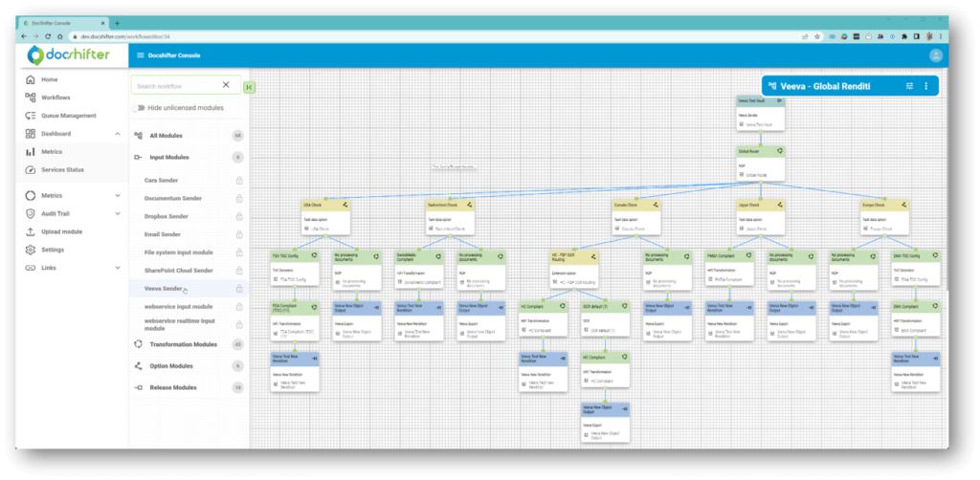The image size is (980, 480).
Task: Select the Cara Sender module
Action: tap(161, 181)
